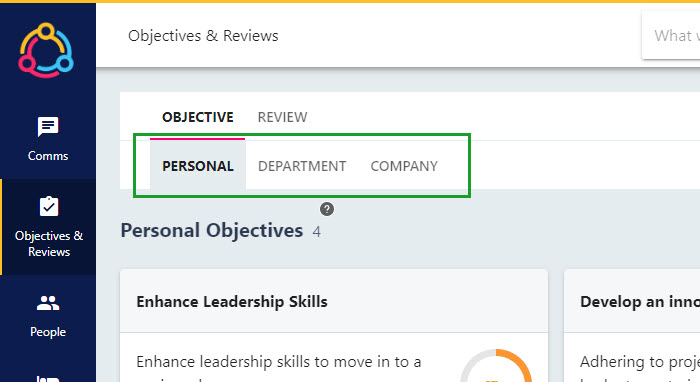700x382 pixels.
Task: Click the question mark help icon
Action: (327, 209)
